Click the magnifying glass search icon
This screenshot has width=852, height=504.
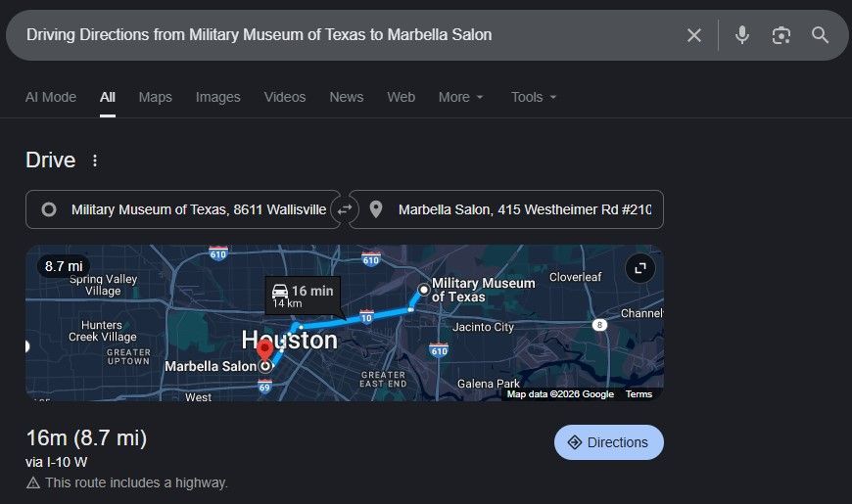tap(821, 35)
